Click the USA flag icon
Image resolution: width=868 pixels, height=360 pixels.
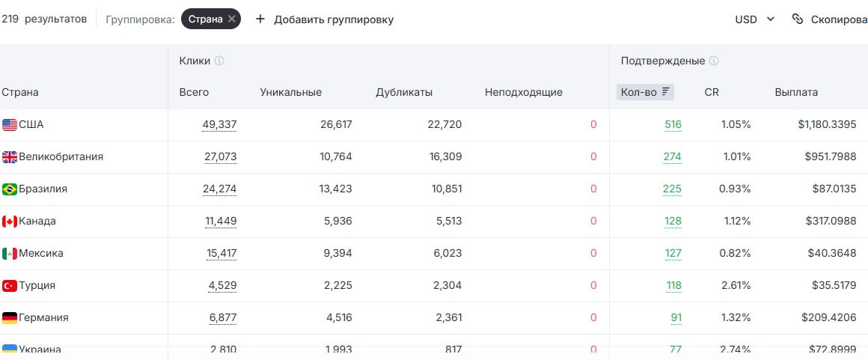point(10,125)
